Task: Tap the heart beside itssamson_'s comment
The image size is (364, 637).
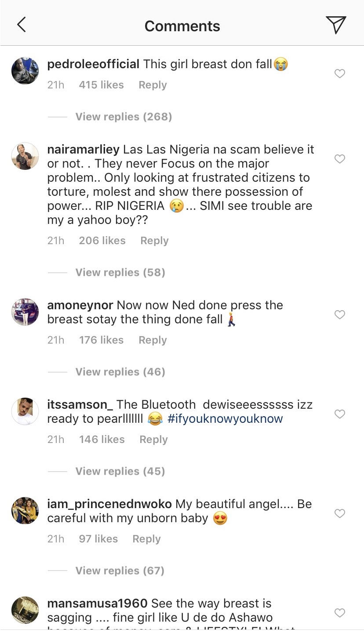Action: (340, 414)
